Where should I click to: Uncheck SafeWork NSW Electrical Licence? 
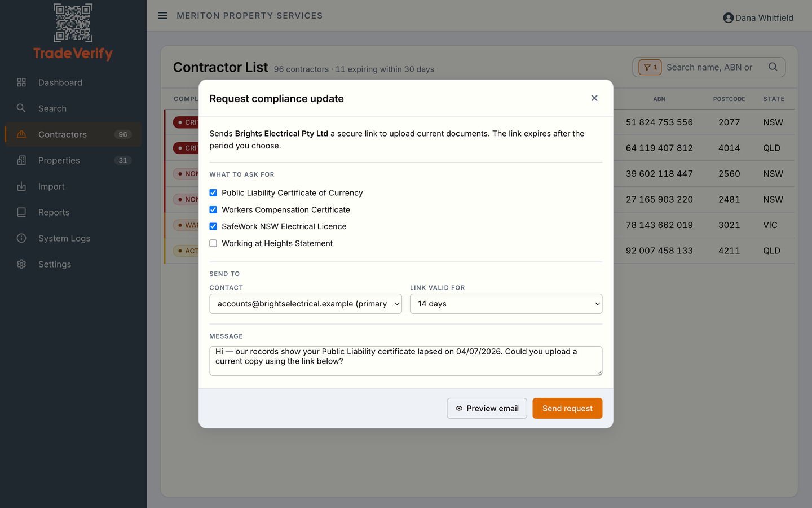coord(213,226)
